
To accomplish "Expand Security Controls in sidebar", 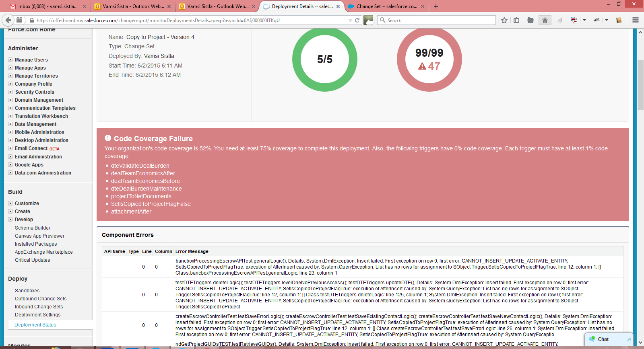I will point(10,92).
